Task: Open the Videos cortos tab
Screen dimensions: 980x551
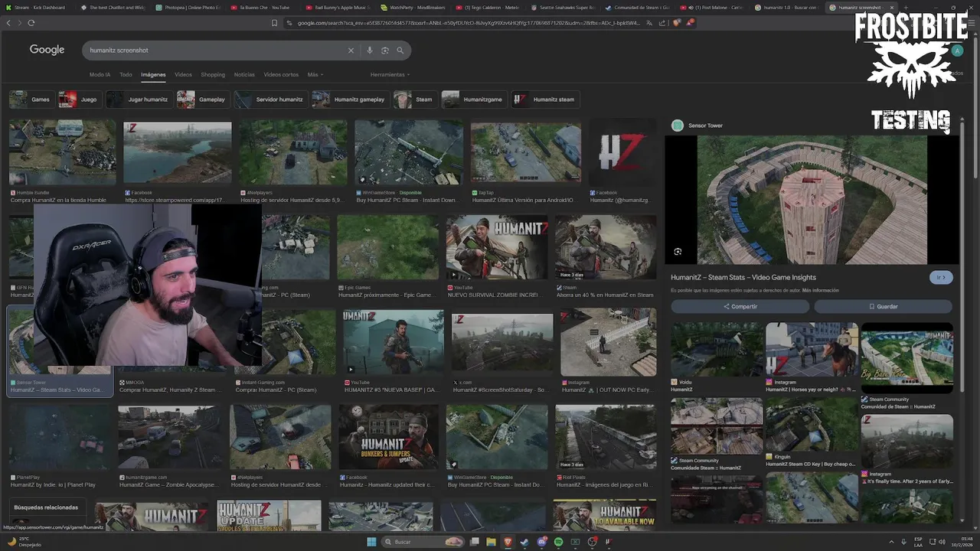Action: (x=281, y=75)
